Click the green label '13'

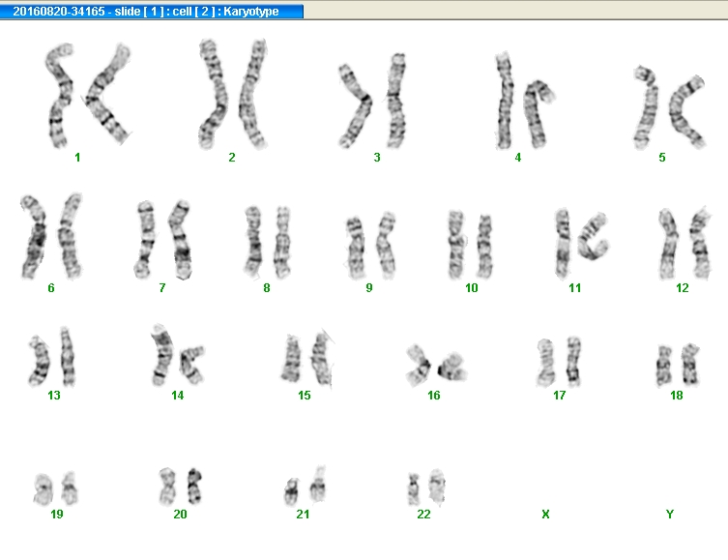54,396
